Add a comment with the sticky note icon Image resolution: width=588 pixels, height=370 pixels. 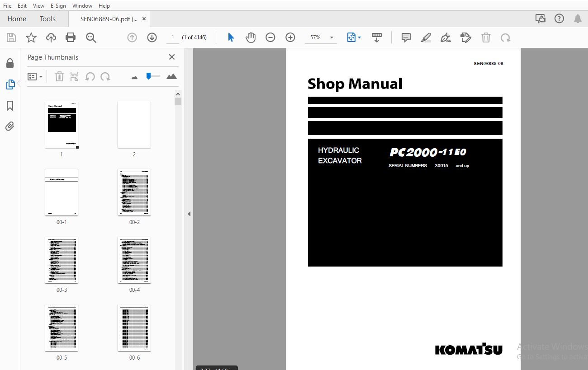coord(406,37)
